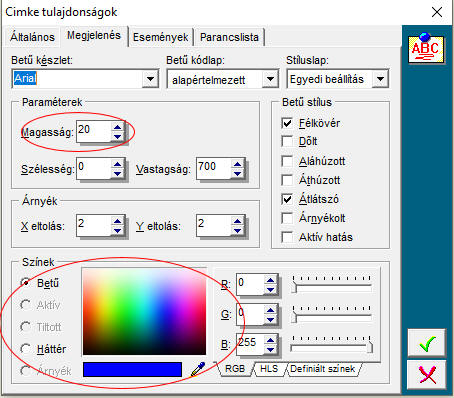Increase X eltolás with up arrow
This screenshot has height=398, width=454.
117,221
